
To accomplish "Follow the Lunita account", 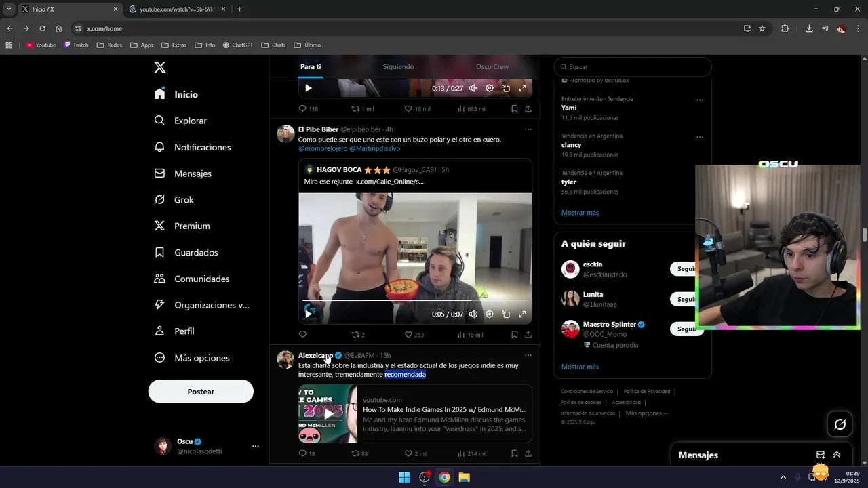I will coord(683,299).
